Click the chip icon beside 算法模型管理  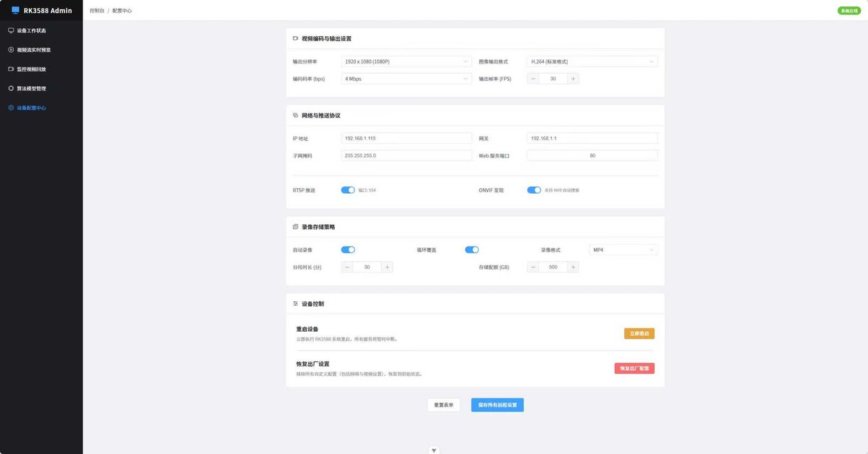tap(11, 88)
